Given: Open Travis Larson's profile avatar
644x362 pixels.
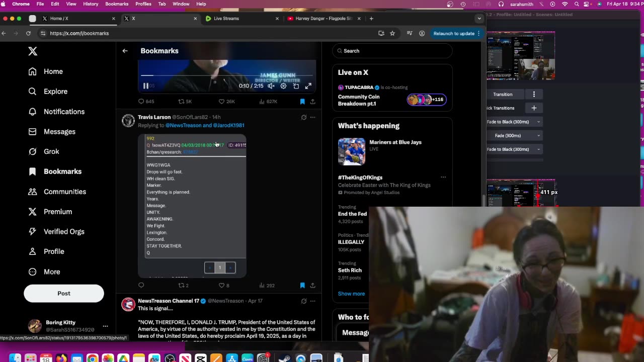Looking at the screenshot, I should (128, 121).
